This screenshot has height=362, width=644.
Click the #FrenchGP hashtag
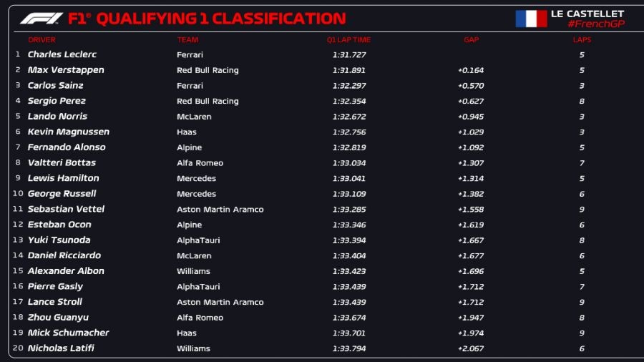pos(595,24)
